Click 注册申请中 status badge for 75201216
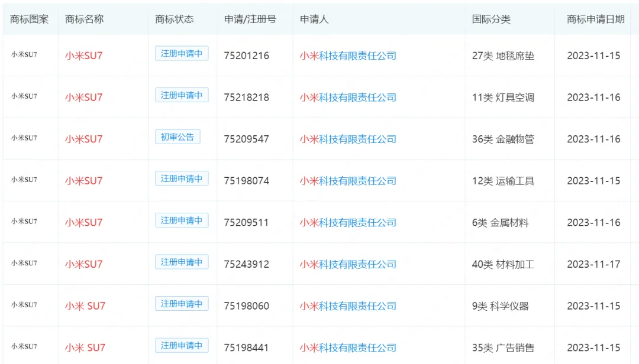The image size is (639, 364). (182, 53)
